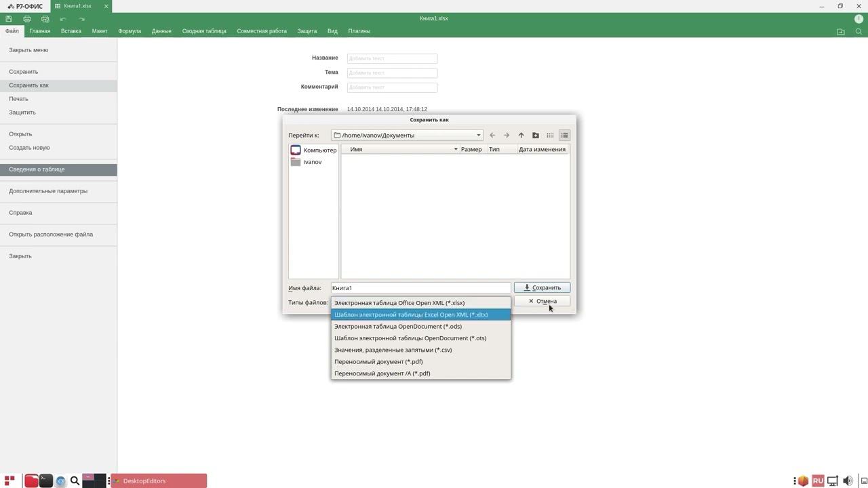Click the taskbar search magnifier
This screenshot has width=868, height=488.
pyautogui.click(x=75, y=481)
